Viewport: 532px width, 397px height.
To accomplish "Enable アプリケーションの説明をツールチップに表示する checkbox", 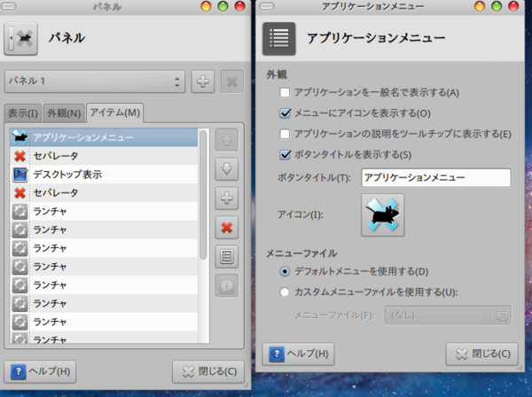I will 285,134.
